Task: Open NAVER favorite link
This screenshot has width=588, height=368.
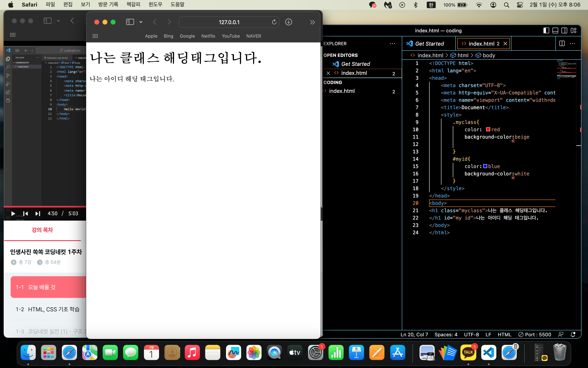Action: (x=253, y=36)
